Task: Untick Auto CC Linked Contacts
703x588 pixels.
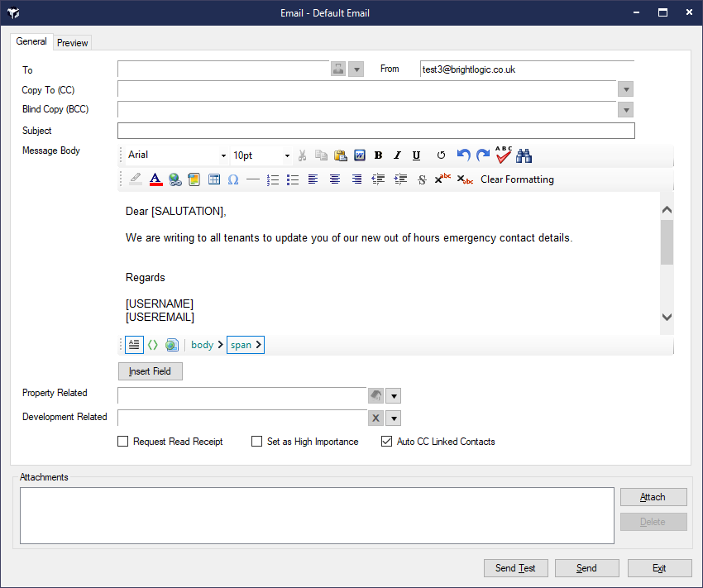Action: tap(386, 442)
